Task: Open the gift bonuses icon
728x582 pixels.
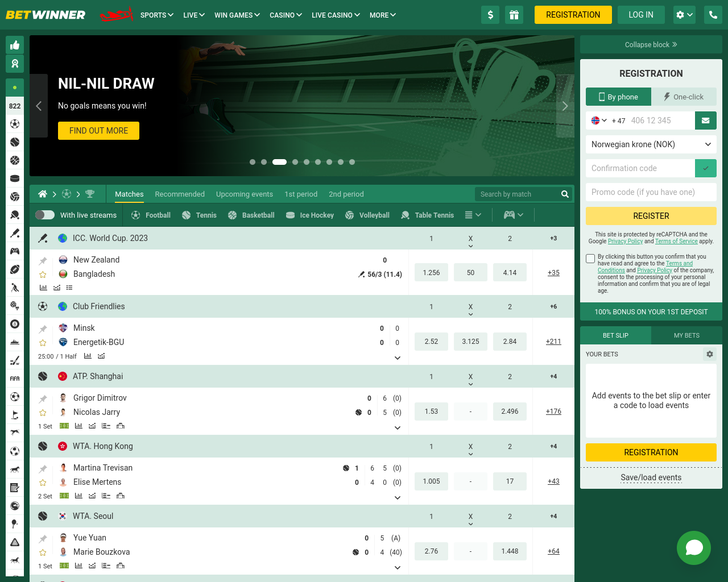Action: (x=514, y=15)
